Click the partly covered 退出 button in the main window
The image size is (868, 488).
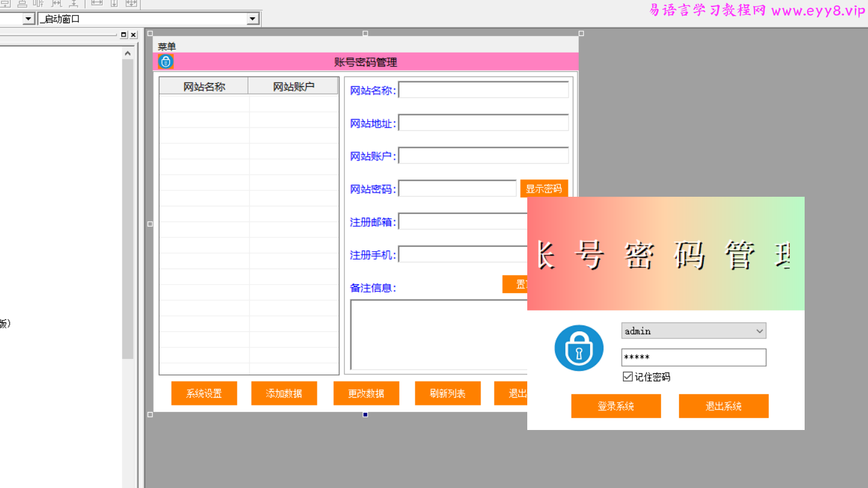click(x=511, y=394)
